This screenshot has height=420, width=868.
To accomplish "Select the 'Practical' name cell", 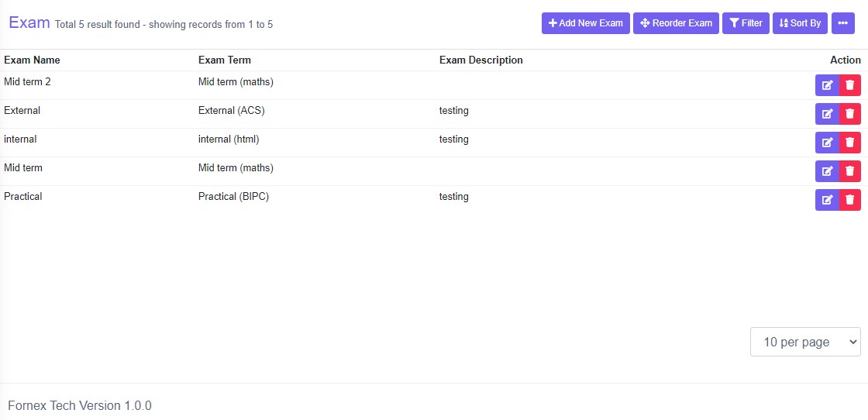I will (22, 197).
